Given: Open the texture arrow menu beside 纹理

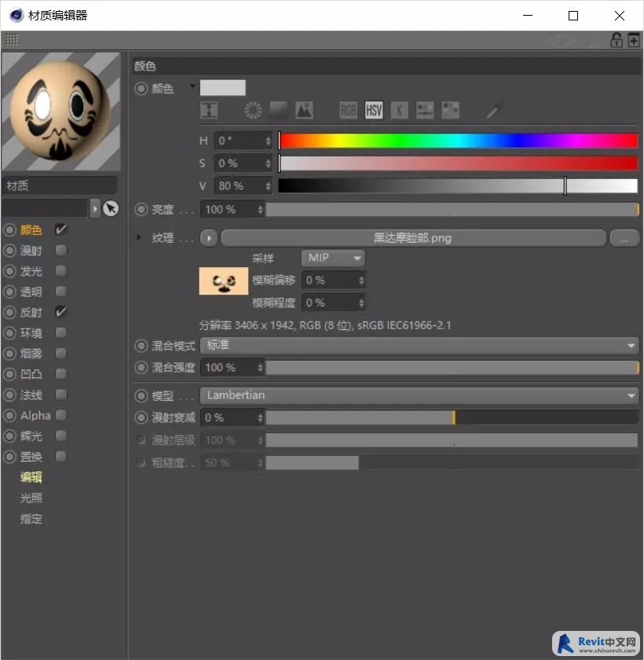Looking at the screenshot, I should [x=209, y=238].
